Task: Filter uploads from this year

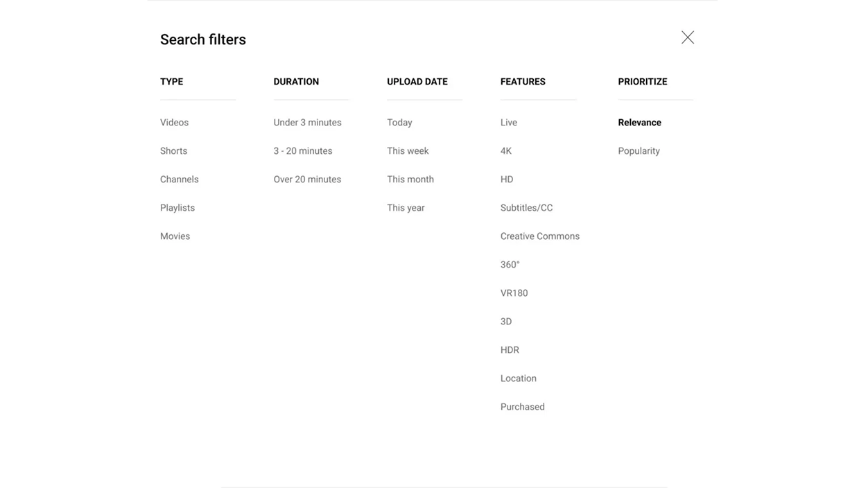Action: 406,207
